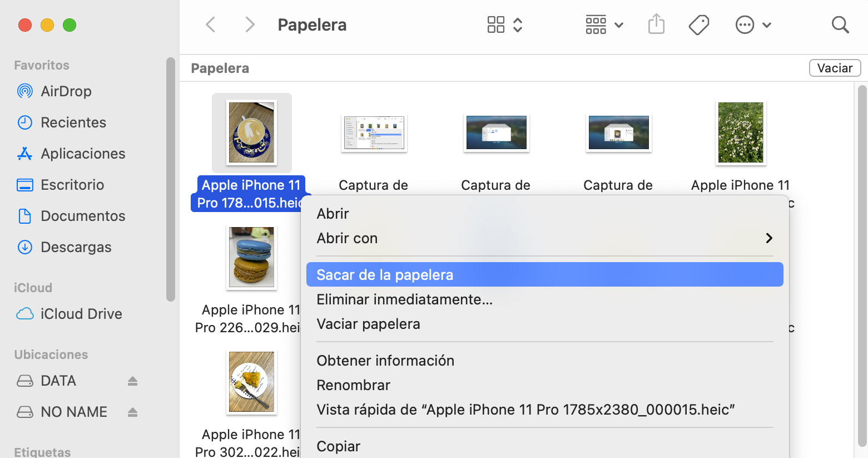The width and height of the screenshot is (868, 458).
Task: Switch to icon view button
Action: click(496, 24)
